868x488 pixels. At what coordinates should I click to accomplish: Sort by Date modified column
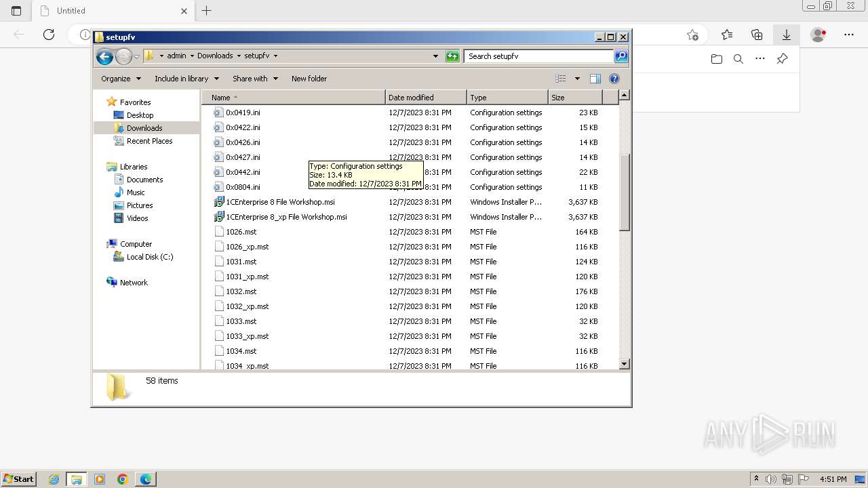point(426,98)
